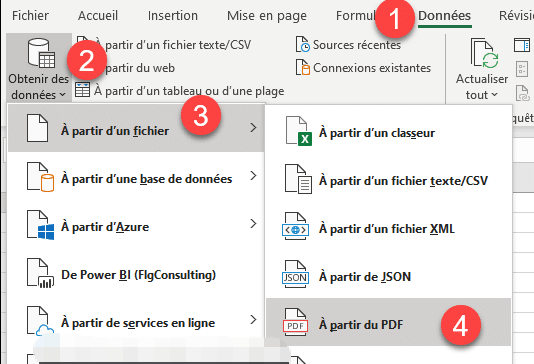Switch to the Accueil tab
The width and height of the screenshot is (534, 364).
point(98,16)
